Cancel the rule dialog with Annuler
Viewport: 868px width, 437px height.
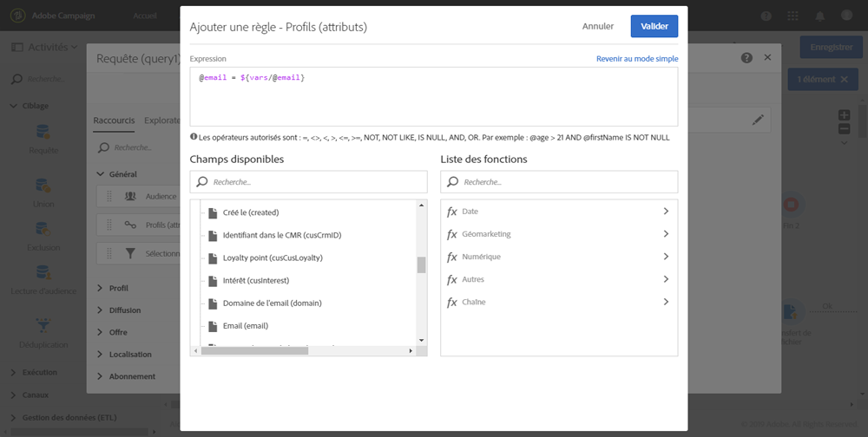click(x=598, y=27)
